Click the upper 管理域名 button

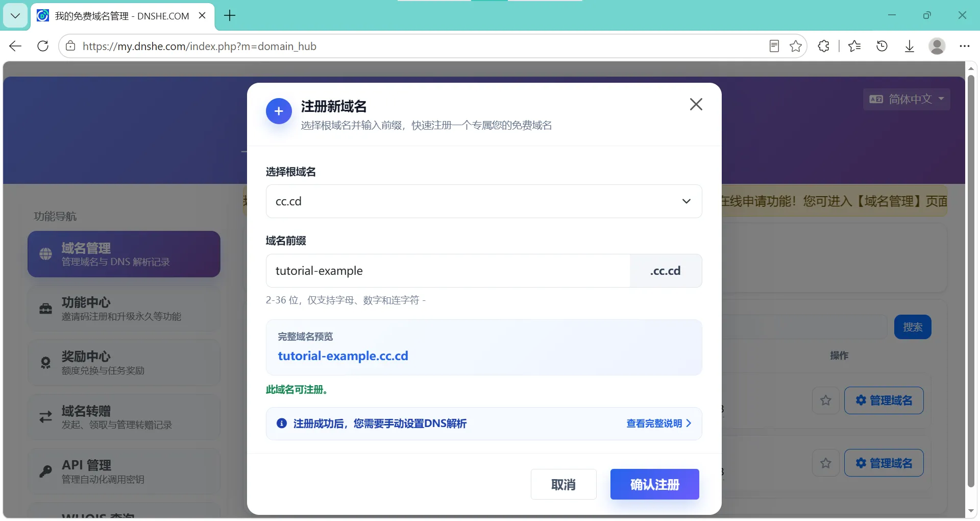coord(884,400)
